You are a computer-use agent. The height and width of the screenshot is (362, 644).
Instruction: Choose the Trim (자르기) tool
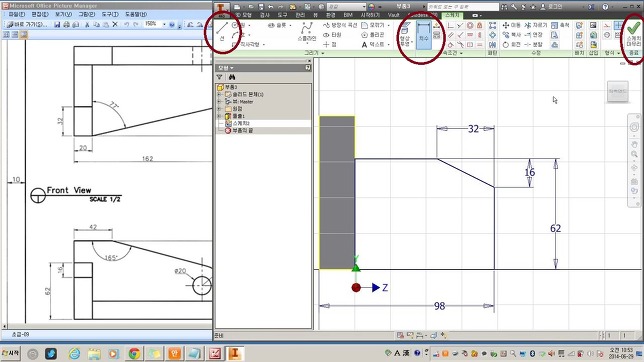pos(536,25)
